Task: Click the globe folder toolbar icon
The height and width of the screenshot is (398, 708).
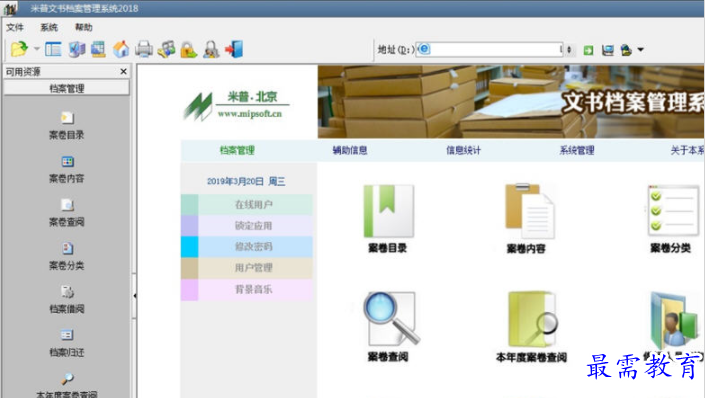Action: tap(626, 50)
